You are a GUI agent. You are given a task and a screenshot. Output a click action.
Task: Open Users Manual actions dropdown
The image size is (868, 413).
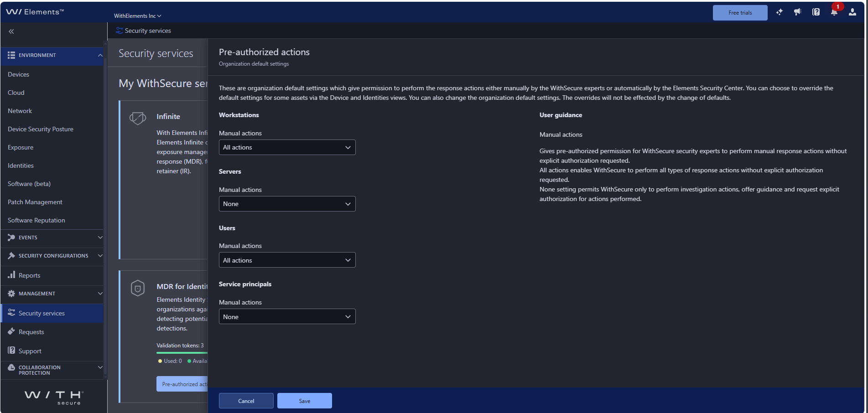point(287,260)
